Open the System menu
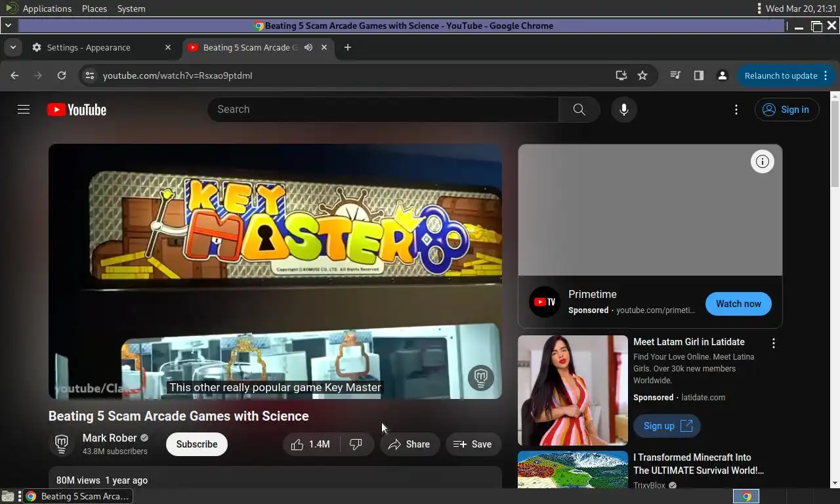 click(131, 9)
